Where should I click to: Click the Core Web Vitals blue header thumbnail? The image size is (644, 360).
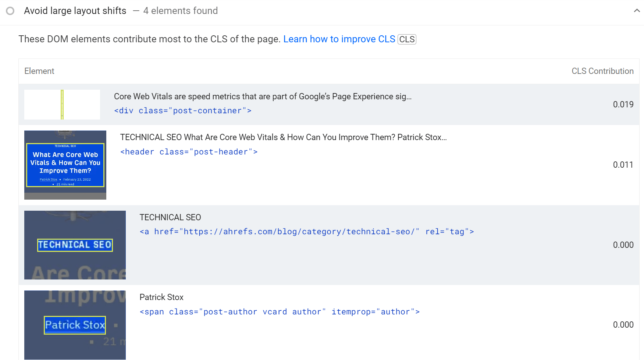65,164
